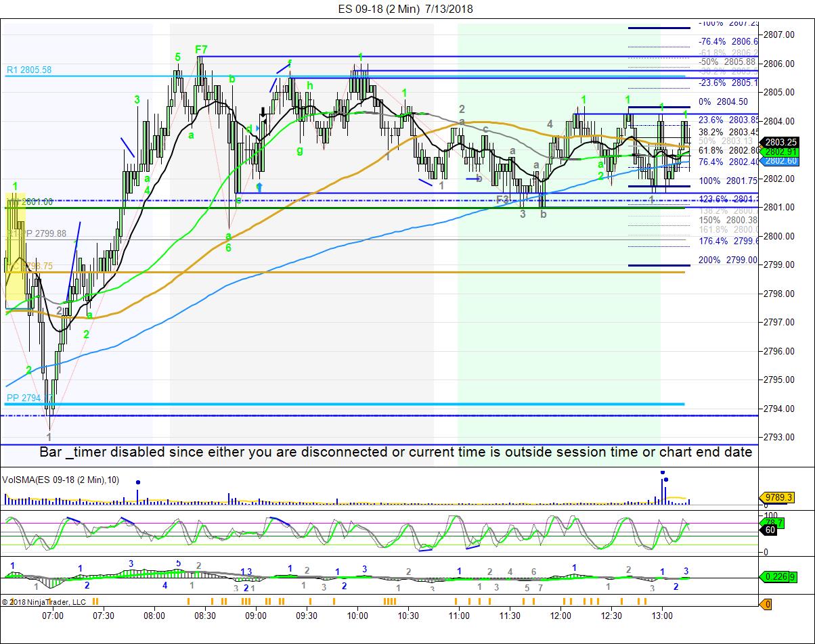Click the 61.8% 2802.80 Fibonacci label
Viewport: 815px width, 644px height.
728,150
